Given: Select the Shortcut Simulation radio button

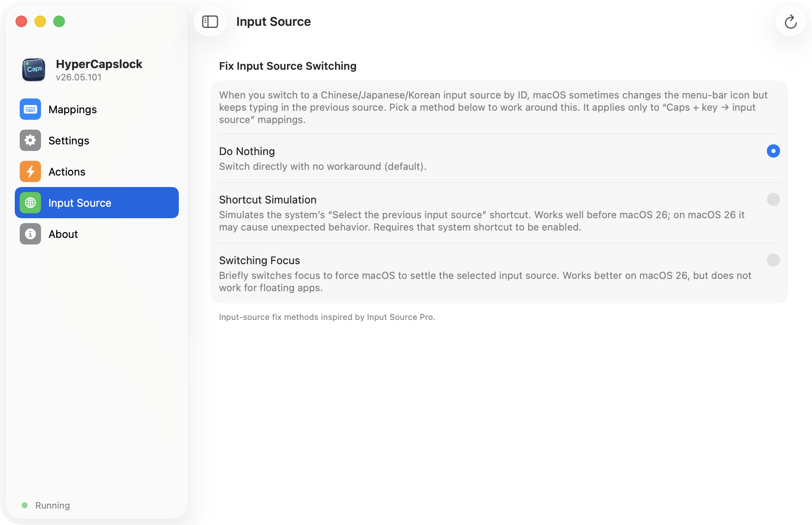Looking at the screenshot, I should 773,199.
